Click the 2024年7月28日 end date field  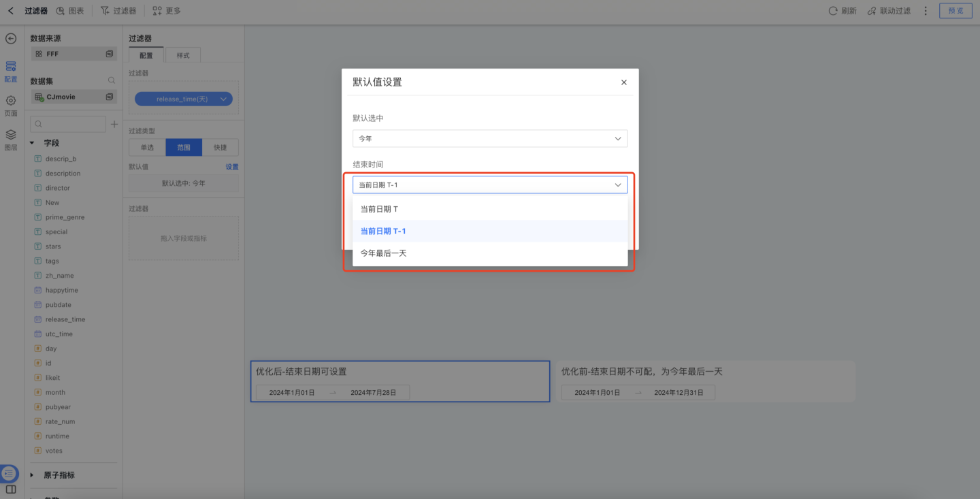coord(373,393)
